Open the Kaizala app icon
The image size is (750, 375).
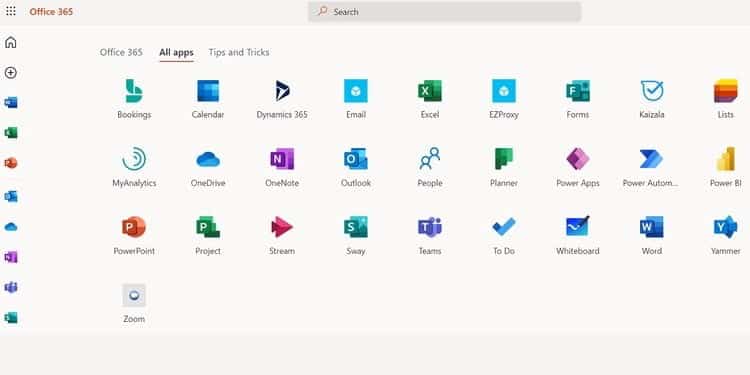pos(652,91)
